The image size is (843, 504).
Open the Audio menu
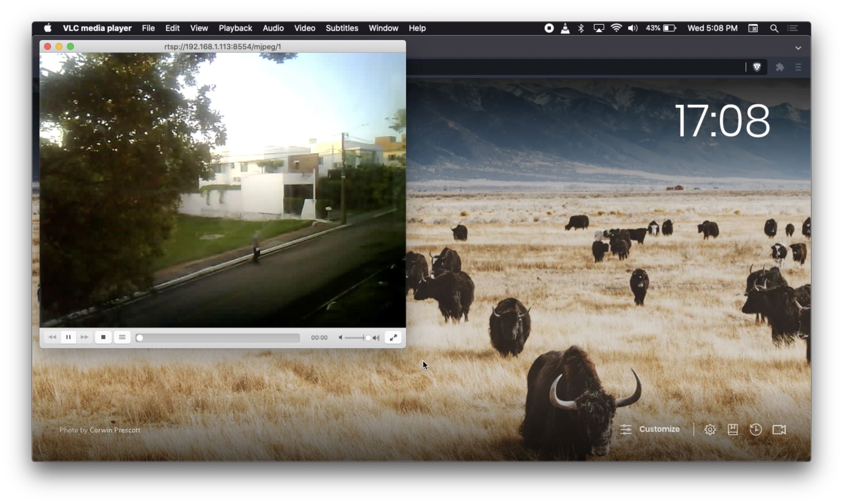point(273,28)
